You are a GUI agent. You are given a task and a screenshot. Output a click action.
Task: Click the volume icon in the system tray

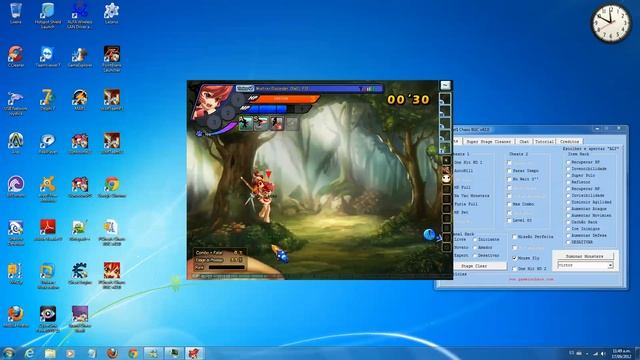click(x=603, y=354)
